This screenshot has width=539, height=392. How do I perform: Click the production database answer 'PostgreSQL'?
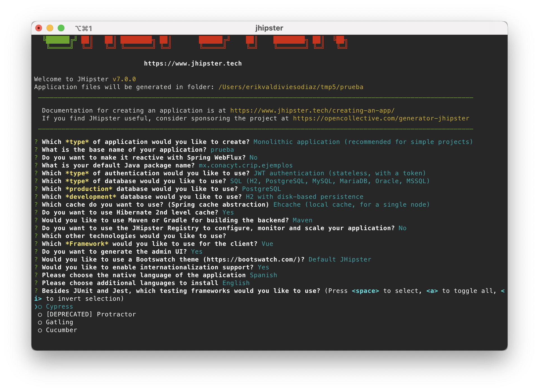click(x=261, y=189)
